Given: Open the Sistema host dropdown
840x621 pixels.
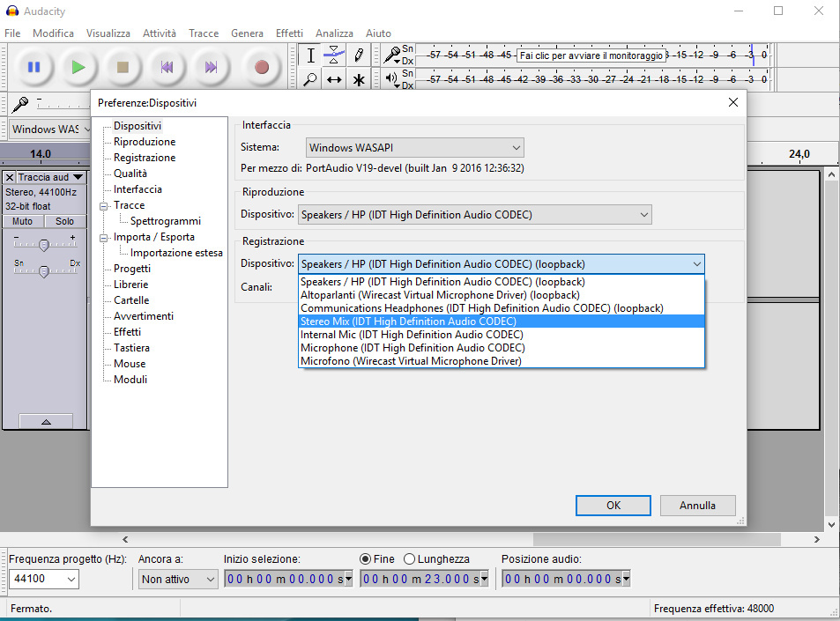Looking at the screenshot, I should click(414, 148).
